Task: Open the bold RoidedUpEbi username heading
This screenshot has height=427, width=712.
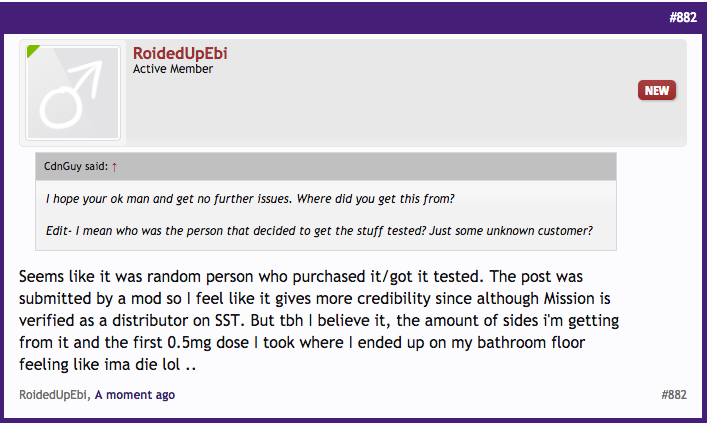Action: [x=181, y=53]
